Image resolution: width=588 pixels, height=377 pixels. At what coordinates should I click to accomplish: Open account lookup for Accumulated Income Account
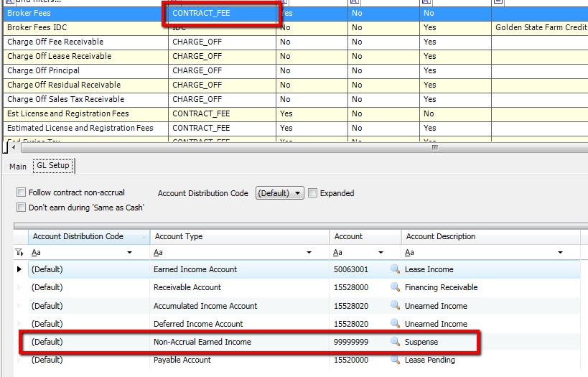[x=395, y=305]
